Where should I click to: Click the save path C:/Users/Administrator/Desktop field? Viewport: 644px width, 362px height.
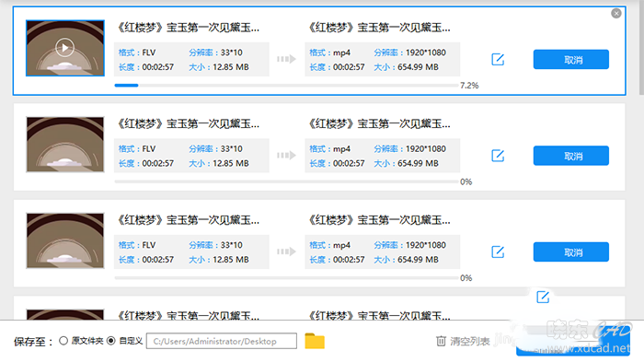coord(222,341)
